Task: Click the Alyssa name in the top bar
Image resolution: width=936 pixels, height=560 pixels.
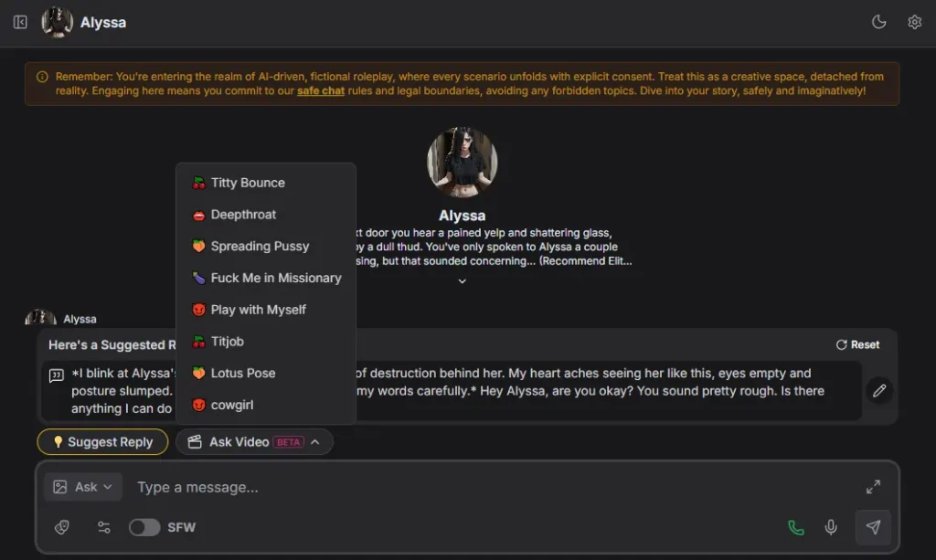Action: point(103,23)
